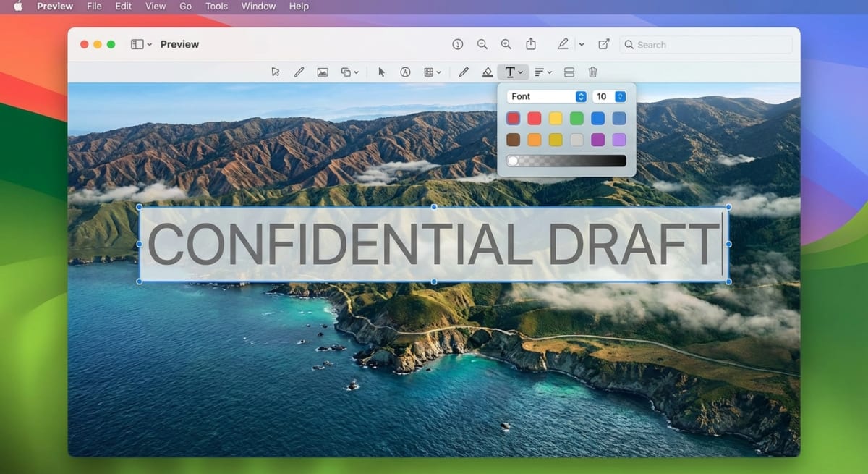Click the zoom in magnifier icon

click(506, 44)
